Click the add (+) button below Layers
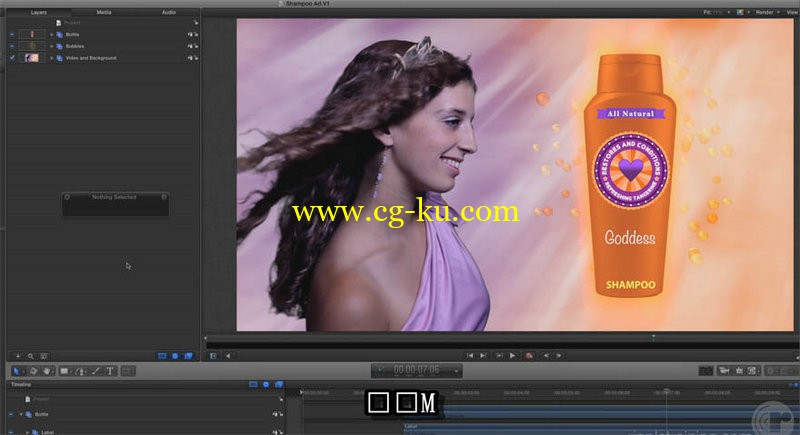The width and height of the screenshot is (800, 435). (x=18, y=356)
